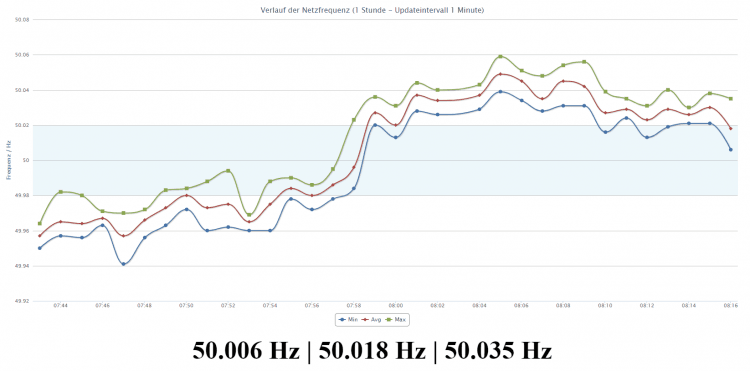Click the 50.018 Hz reading

372,351
